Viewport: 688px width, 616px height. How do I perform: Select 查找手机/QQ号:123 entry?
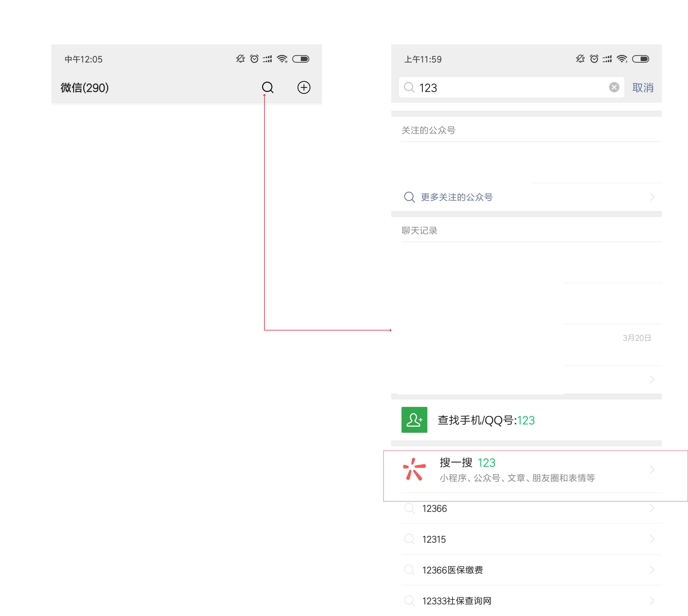pos(486,420)
